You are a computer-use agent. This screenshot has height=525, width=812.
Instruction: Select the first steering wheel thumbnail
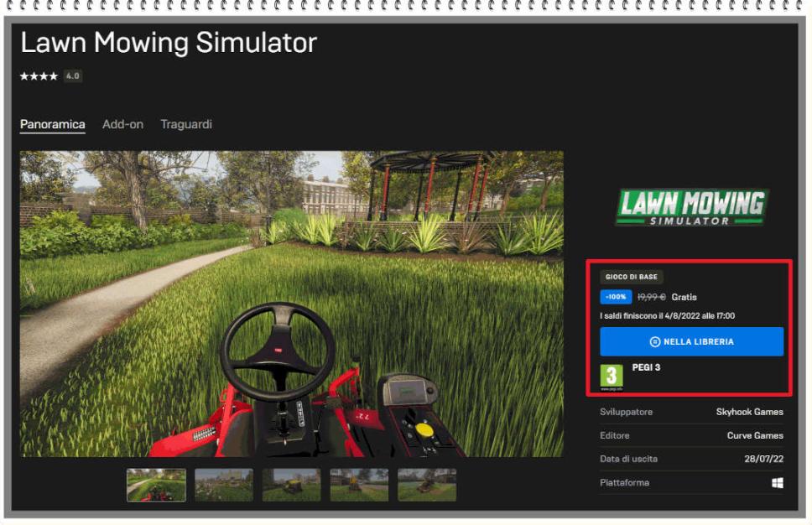157,486
